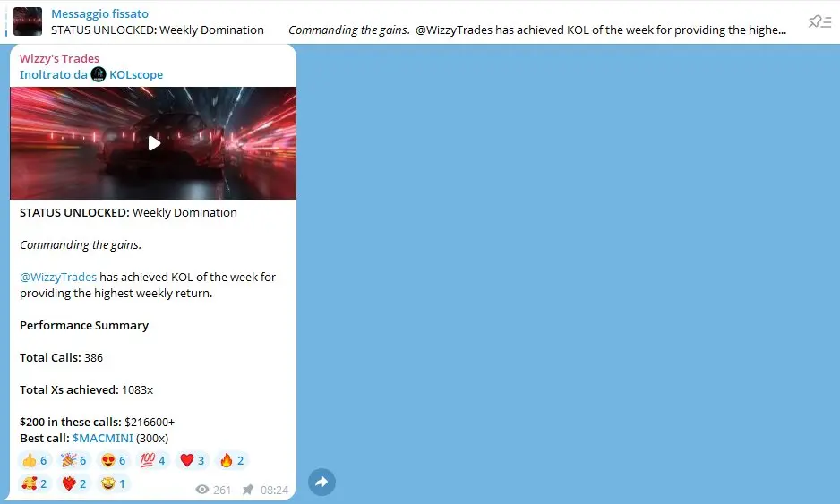Click the KOLscope round avatar icon
The width and height of the screenshot is (840, 504).
(99, 74)
